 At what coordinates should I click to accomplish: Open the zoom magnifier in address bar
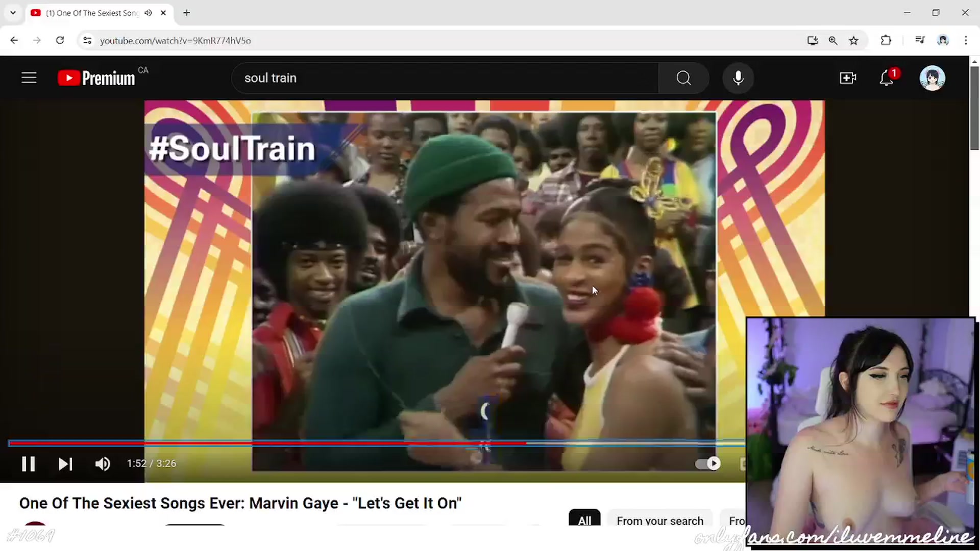(833, 40)
